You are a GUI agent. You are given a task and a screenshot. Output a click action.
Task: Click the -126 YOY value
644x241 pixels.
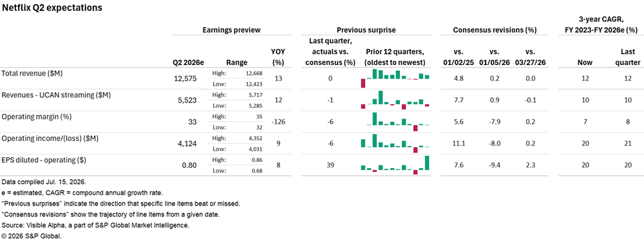click(278, 122)
